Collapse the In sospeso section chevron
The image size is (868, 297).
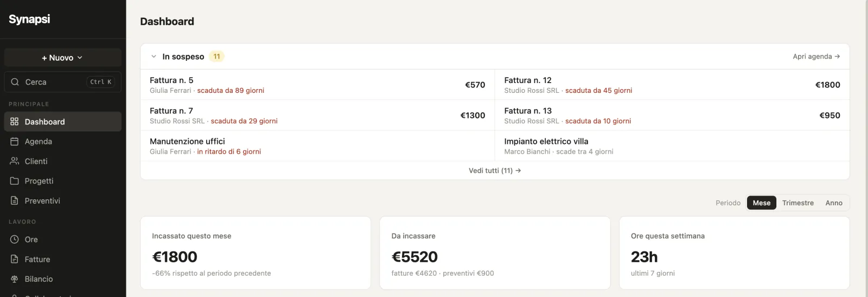(154, 56)
